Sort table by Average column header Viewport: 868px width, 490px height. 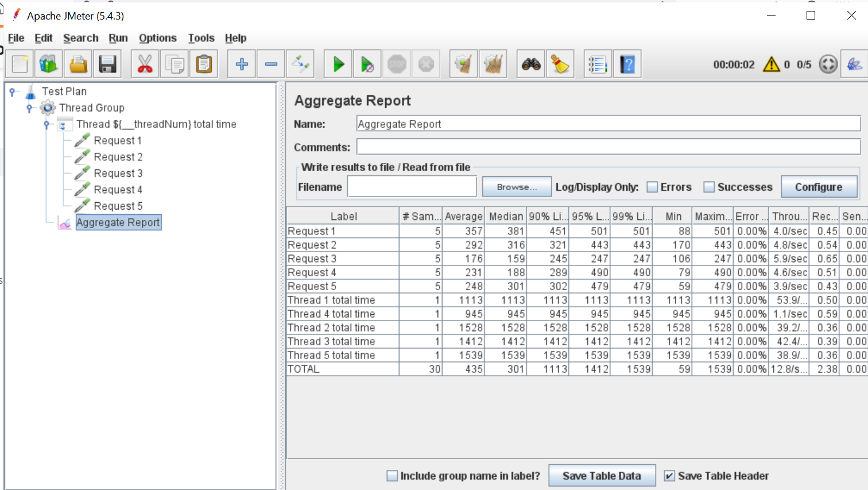(463, 217)
